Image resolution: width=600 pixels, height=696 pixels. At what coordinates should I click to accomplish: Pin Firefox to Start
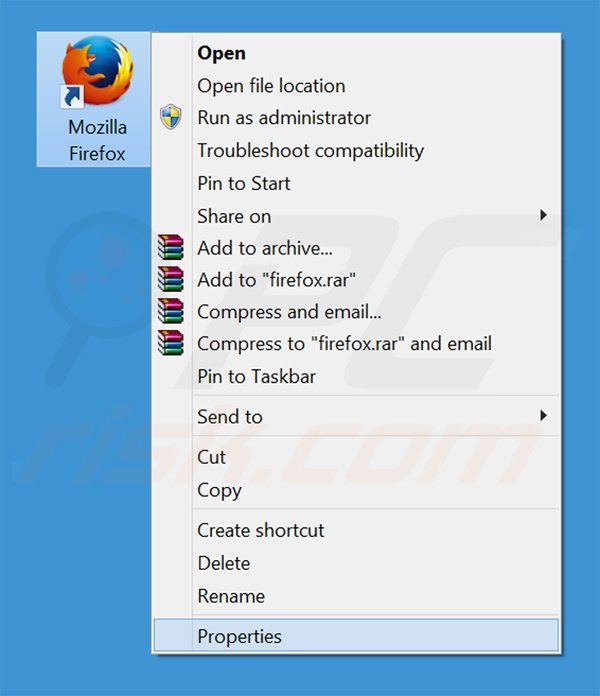click(244, 183)
